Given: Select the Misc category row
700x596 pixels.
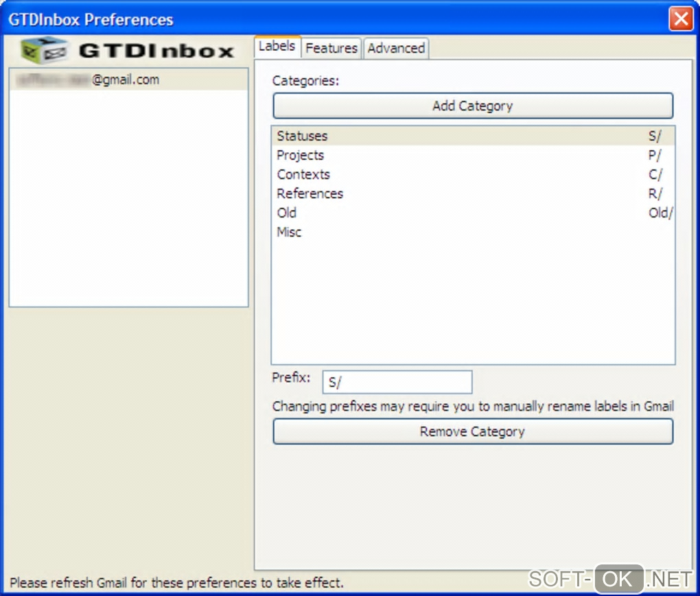Looking at the screenshot, I should click(473, 232).
